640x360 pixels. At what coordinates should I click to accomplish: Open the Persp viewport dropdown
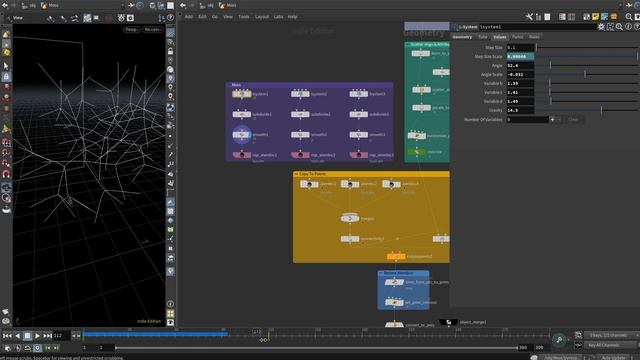point(131,29)
